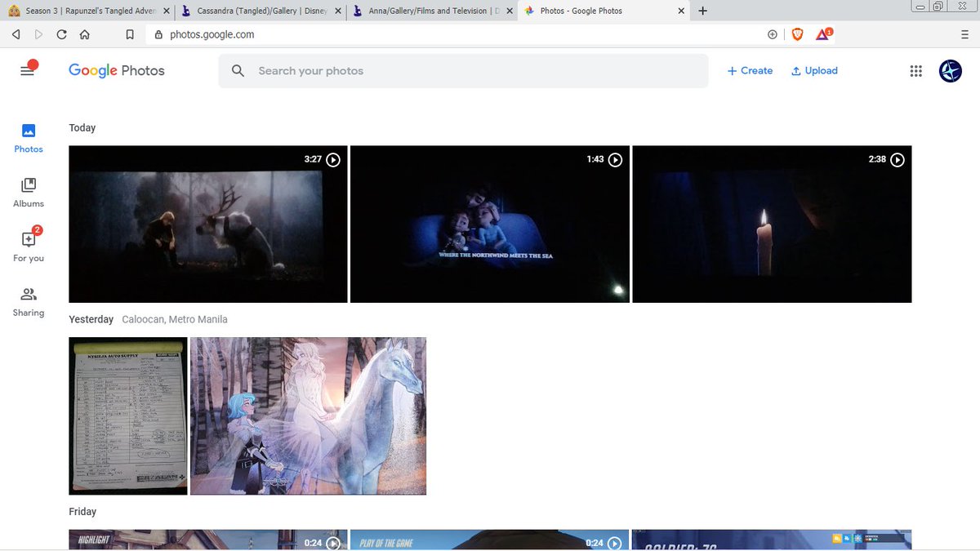Viewport: 980px width, 551px height.
Task: Click the Google Photos logo
Action: tap(117, 71)
